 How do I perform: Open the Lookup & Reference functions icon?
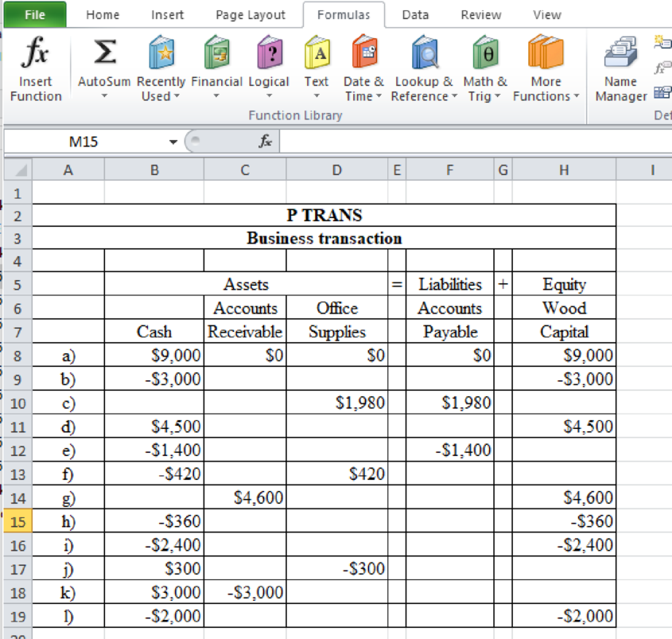(x=424, y=54)
